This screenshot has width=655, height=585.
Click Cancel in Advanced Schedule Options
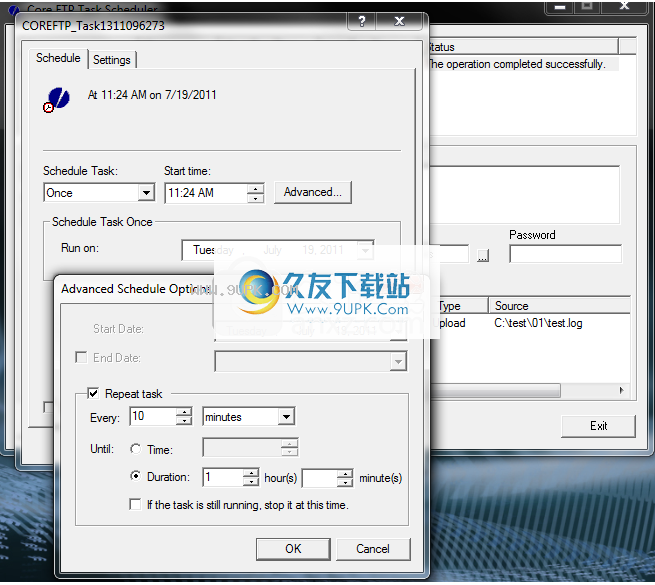coord(373,549)
